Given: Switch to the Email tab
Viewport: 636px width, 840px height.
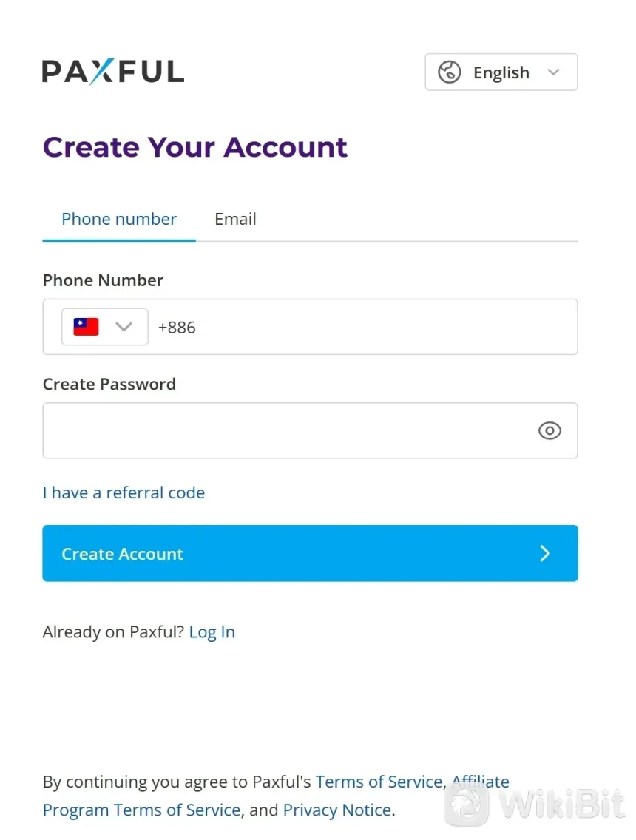Looking at the screenshot, I should (235, 219).
